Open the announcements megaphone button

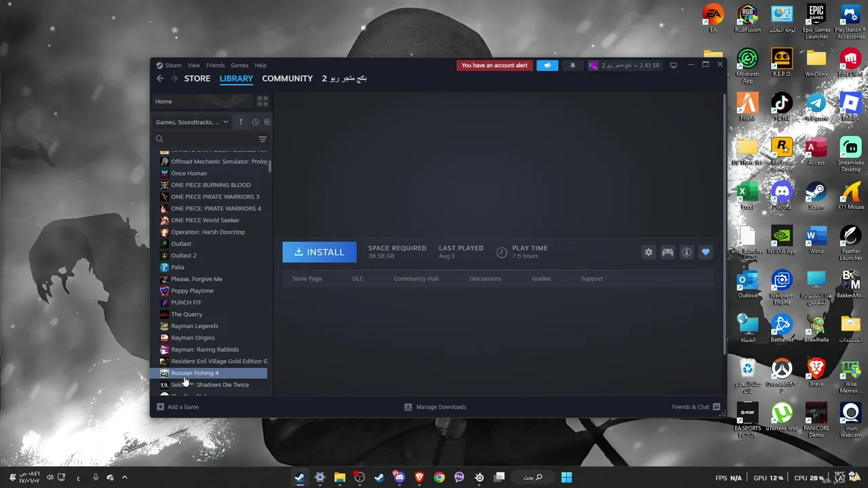click(547, 66)
